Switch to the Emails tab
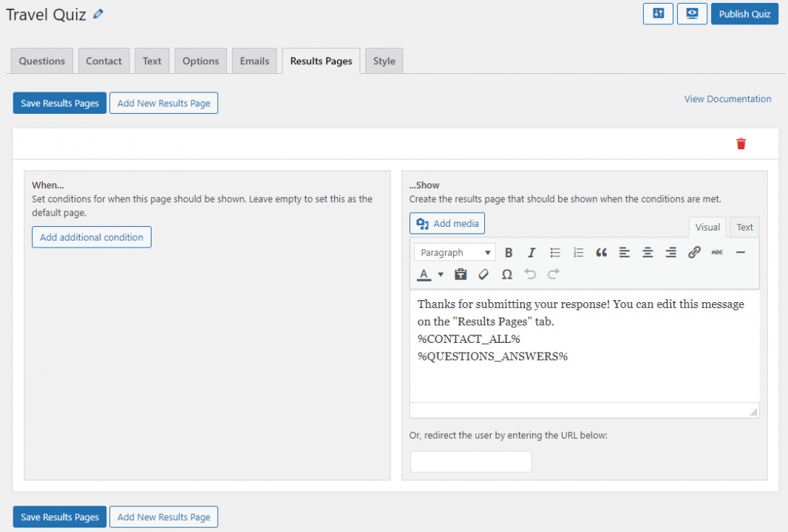788x532 pixels. tap(254, 61)
